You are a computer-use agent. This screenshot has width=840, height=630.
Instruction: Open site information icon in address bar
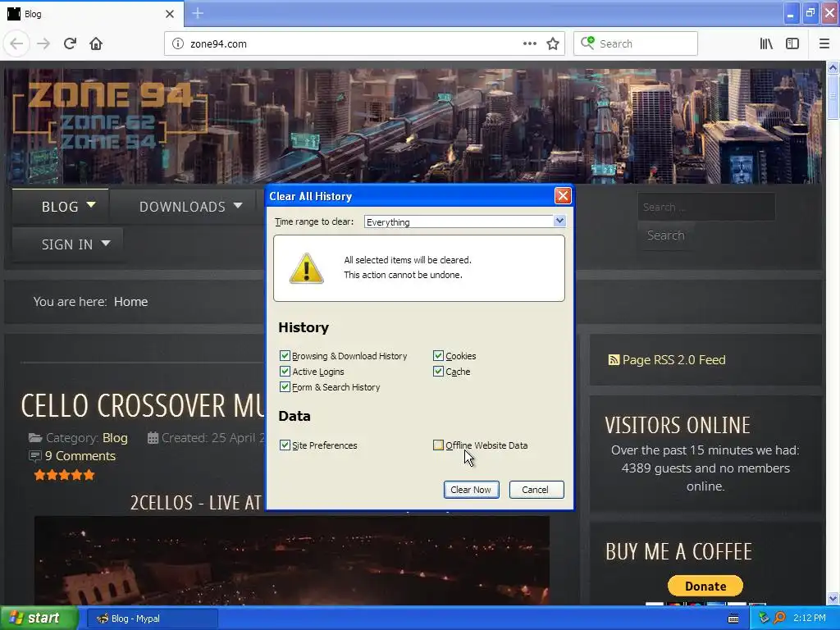[178, 44]
